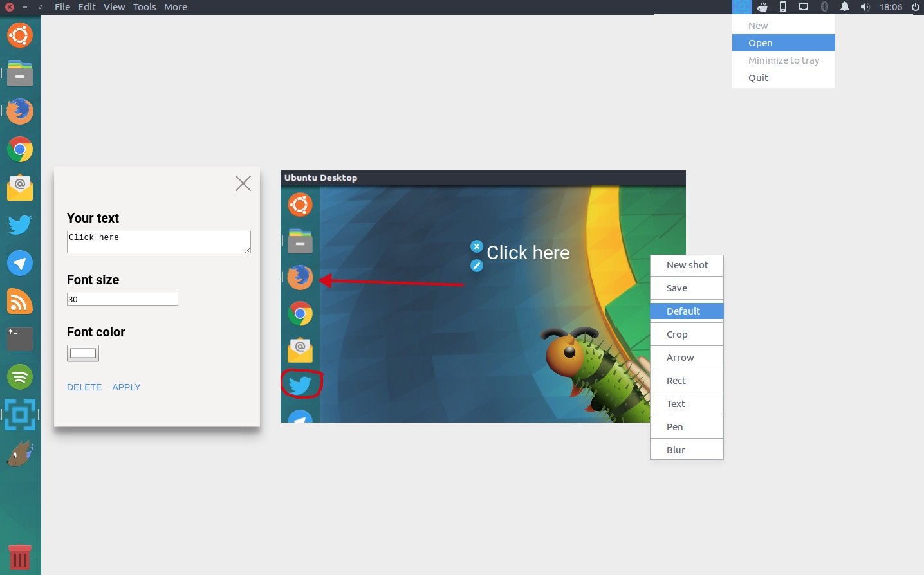The height and width of the screenshot is (575, 924).
Task: Click the blue edit pencil icon beside text
Action: click(476, 266)
